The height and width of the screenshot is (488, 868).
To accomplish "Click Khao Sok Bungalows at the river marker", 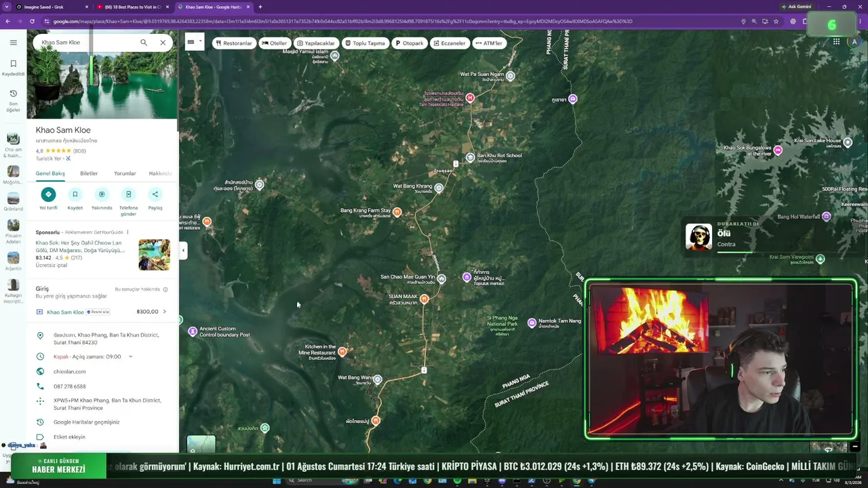I will (778, 150).
